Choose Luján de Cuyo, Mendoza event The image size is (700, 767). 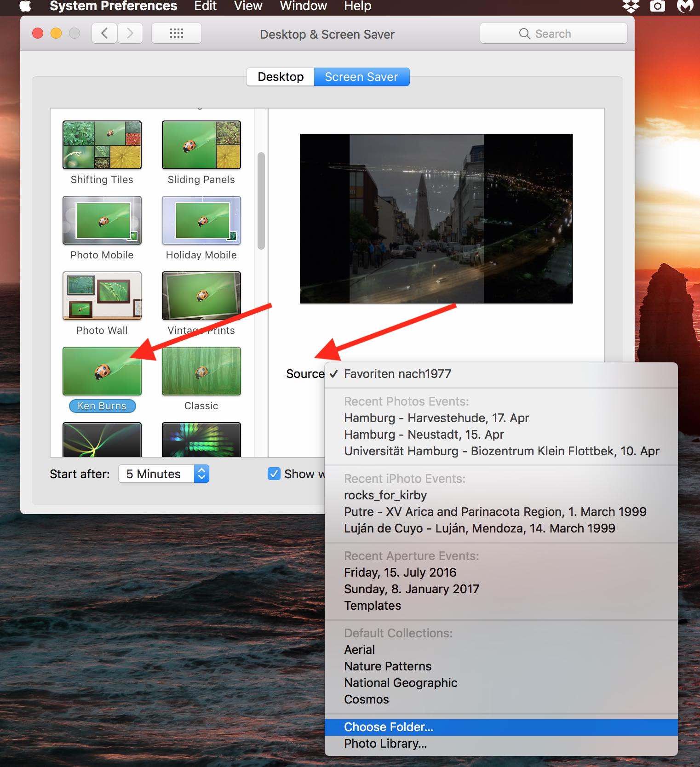tap(501, 528)
